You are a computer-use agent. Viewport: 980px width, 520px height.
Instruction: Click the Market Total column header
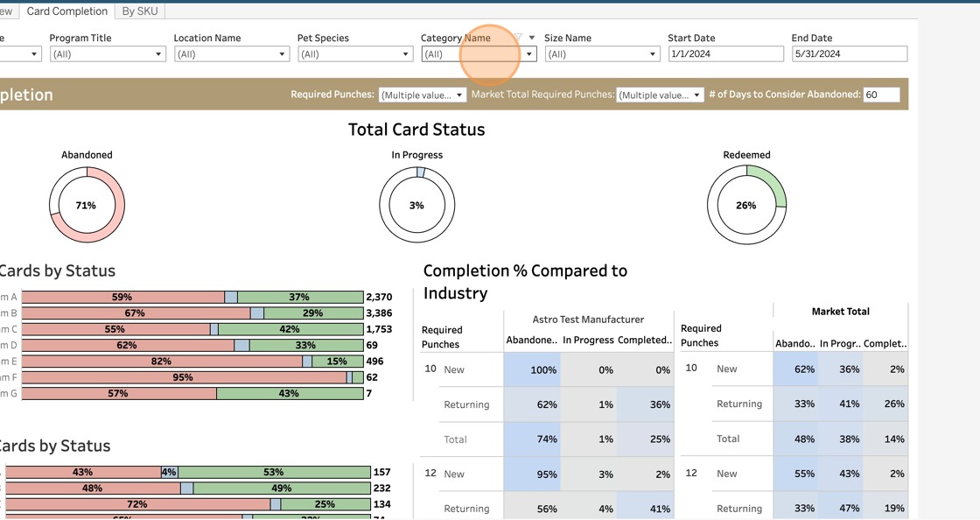click(x=840, y=312)
